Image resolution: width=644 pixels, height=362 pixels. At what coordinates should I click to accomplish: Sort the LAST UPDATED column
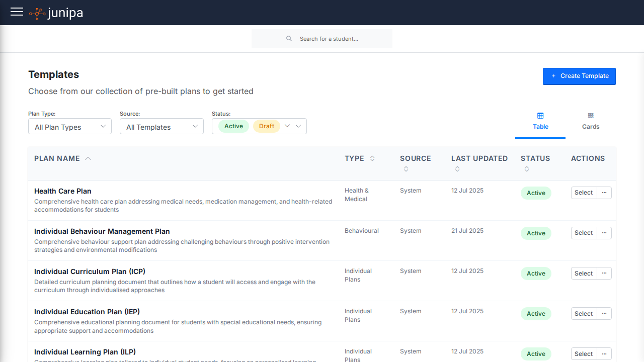click(x=457, y=169)
